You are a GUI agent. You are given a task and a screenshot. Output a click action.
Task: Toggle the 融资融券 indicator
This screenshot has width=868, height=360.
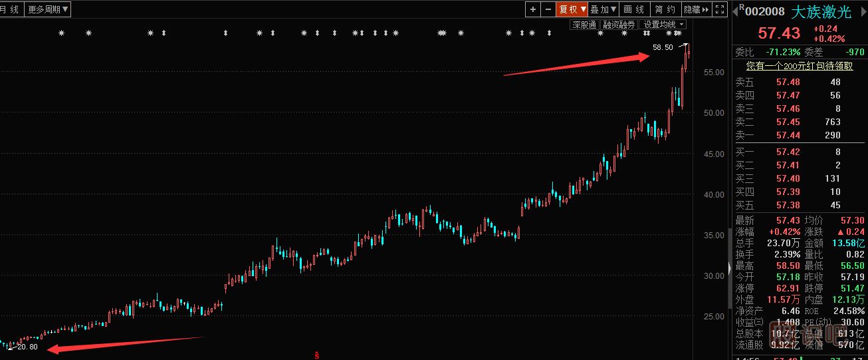click(619, 25)
